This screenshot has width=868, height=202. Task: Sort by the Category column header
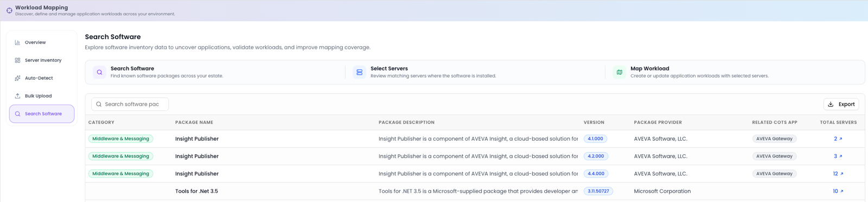coord(101,122)
